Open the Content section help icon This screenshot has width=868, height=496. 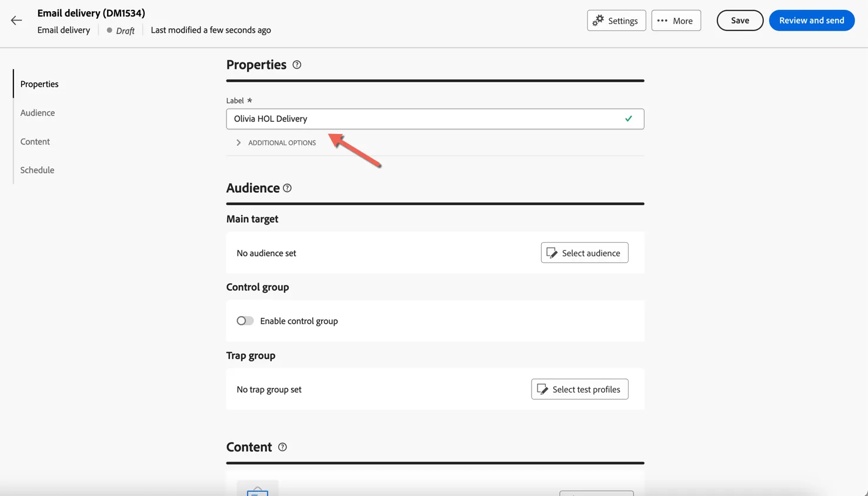282,447
